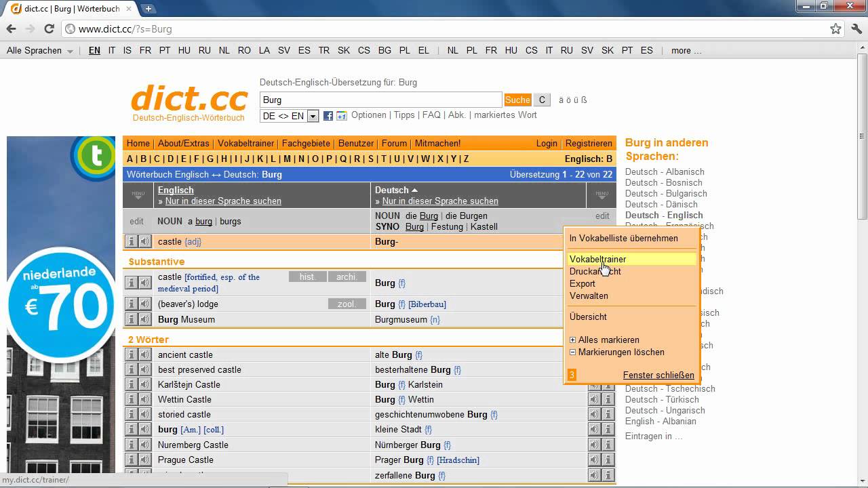Click 'Markierungen löschen' minus box
Viewport: 868px width, 488px height.
572,352
